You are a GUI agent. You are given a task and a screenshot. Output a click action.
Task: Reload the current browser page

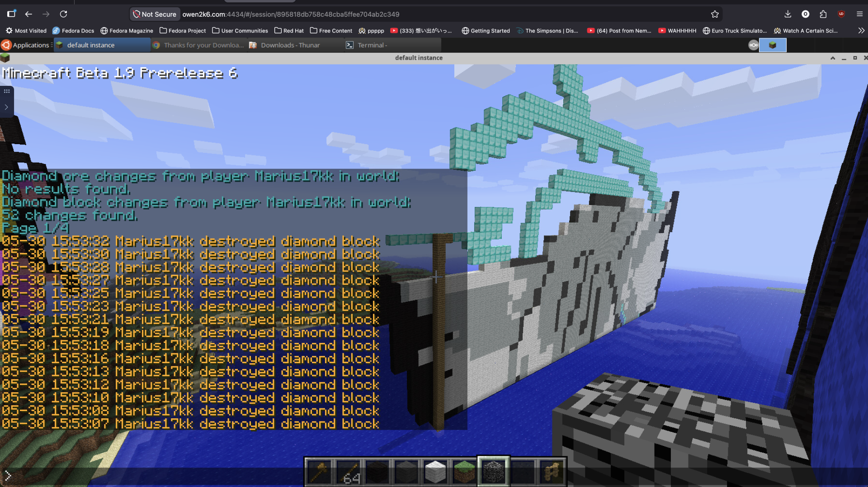(64, 14)
